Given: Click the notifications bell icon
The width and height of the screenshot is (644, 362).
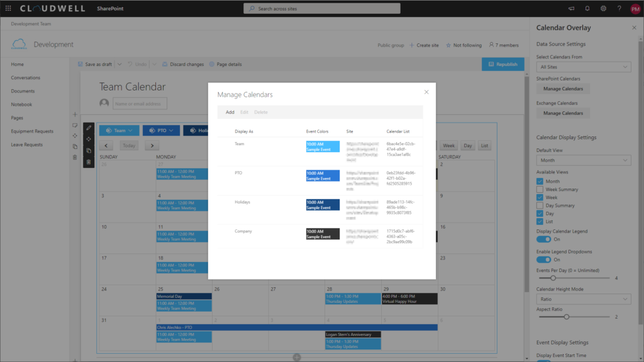Looking at the screenshot, I should (x=586, y=8).
